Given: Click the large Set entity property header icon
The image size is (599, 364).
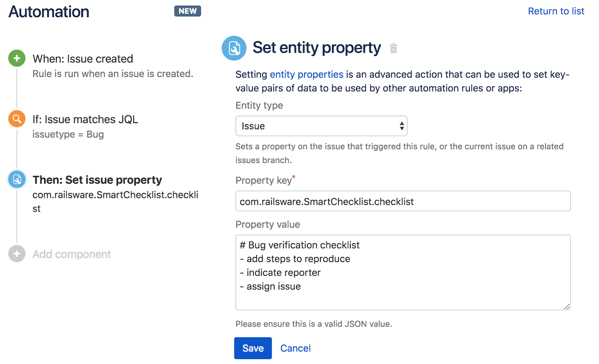Looking at the screenshot, I should (234, 48).
